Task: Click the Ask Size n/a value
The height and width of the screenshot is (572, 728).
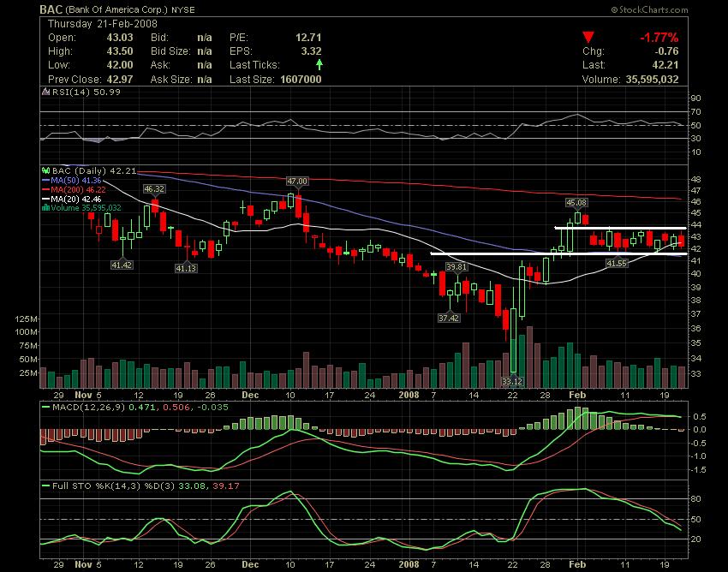Action: pyautogui.click(x=205, y=80)
